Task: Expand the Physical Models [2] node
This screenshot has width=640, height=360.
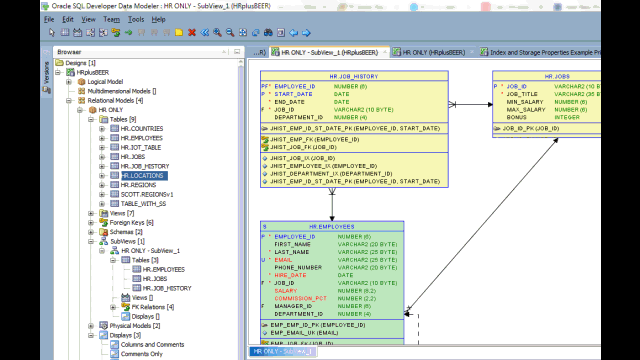Action: click(x=91, y=326)
